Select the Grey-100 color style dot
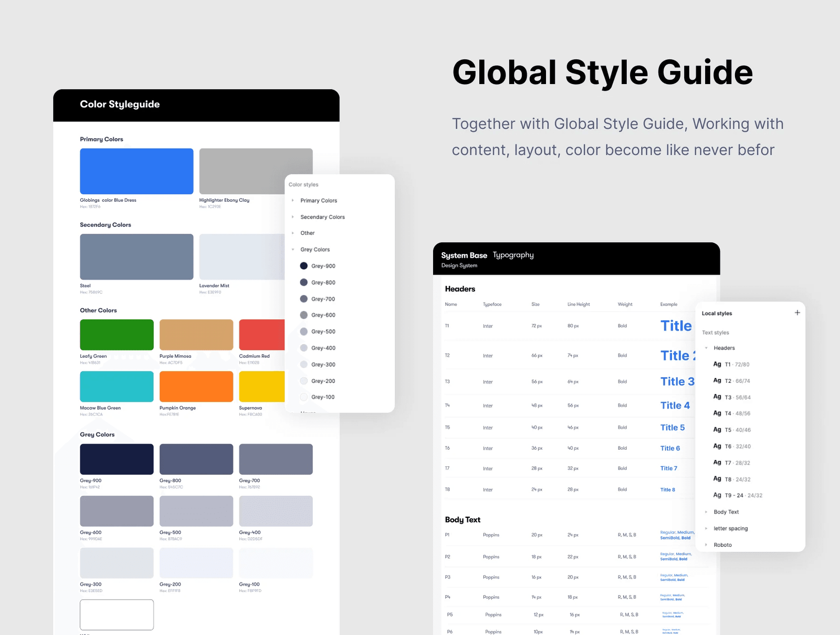 click(x=303, y=397)
